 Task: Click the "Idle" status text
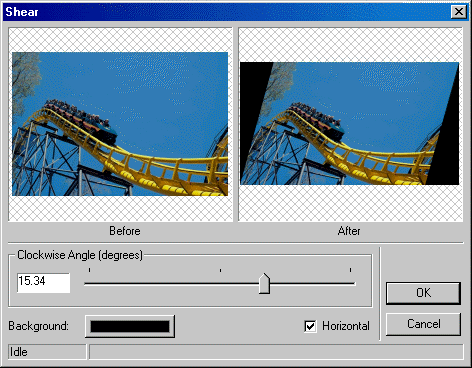coord(19,352)
